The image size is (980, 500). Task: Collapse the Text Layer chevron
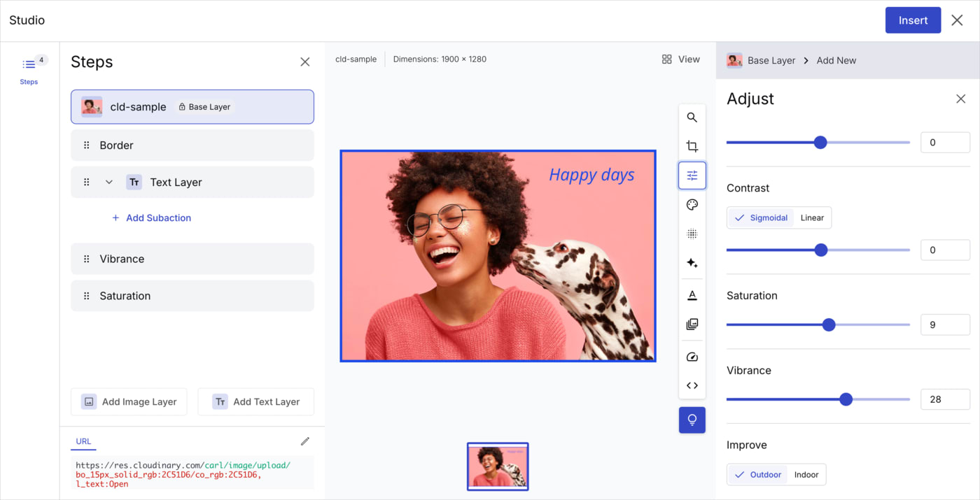(x=109, y=182)
